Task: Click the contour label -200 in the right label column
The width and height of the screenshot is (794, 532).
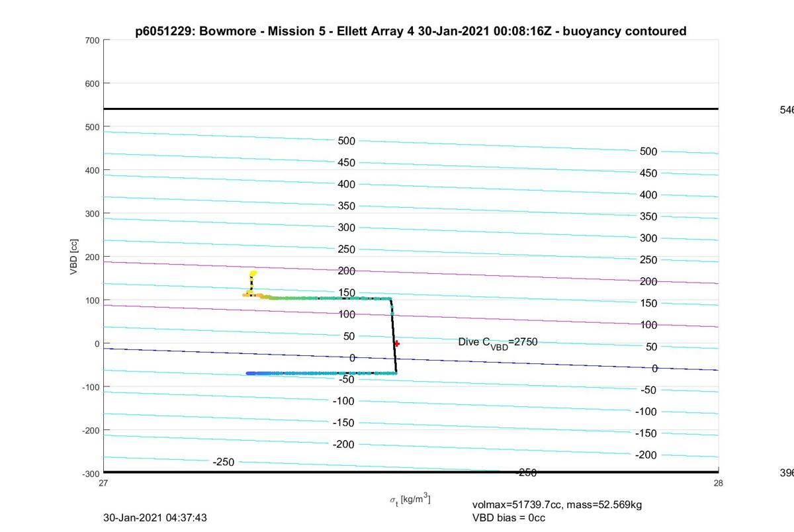Action: pos(646,455)
